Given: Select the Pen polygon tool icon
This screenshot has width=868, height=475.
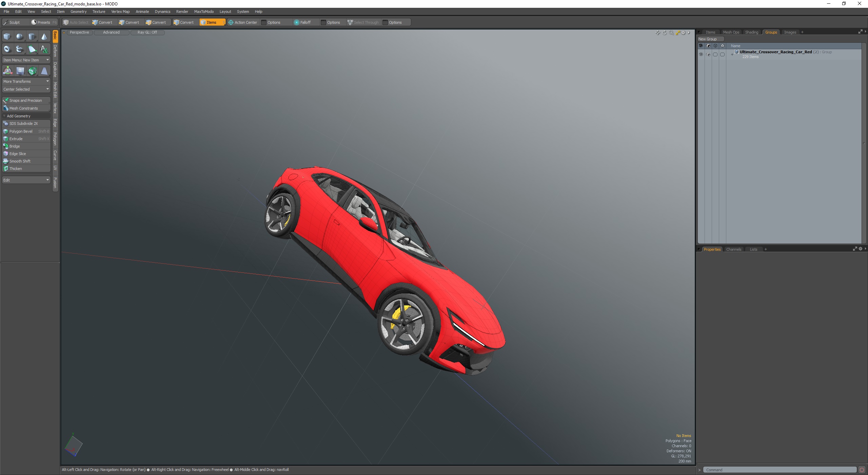Looking at the screenshot, I should pyautogui.click(x=32, y=49).
